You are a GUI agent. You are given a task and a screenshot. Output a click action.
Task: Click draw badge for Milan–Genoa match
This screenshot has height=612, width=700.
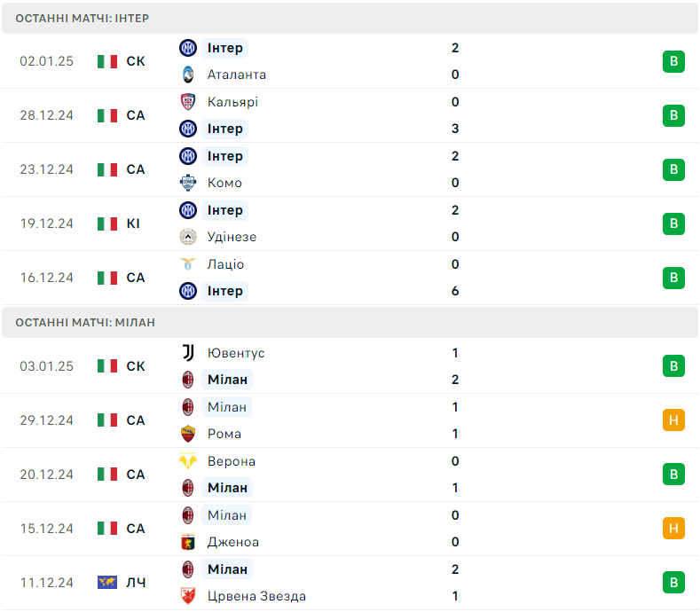point(673,529)
